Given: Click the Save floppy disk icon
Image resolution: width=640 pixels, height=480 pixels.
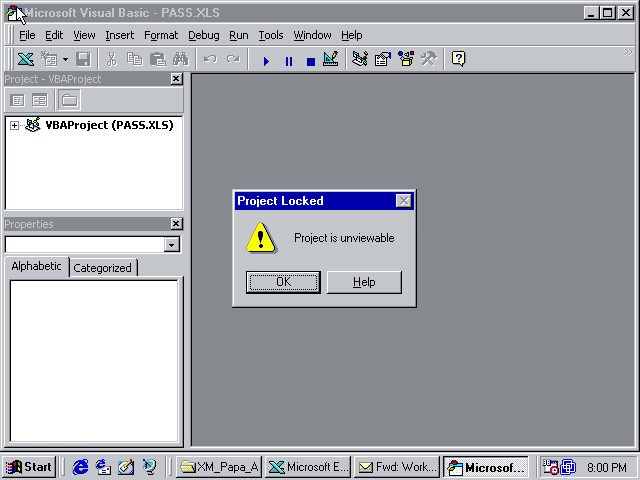Looking at the screenshot, I should (x=83, y=59).
